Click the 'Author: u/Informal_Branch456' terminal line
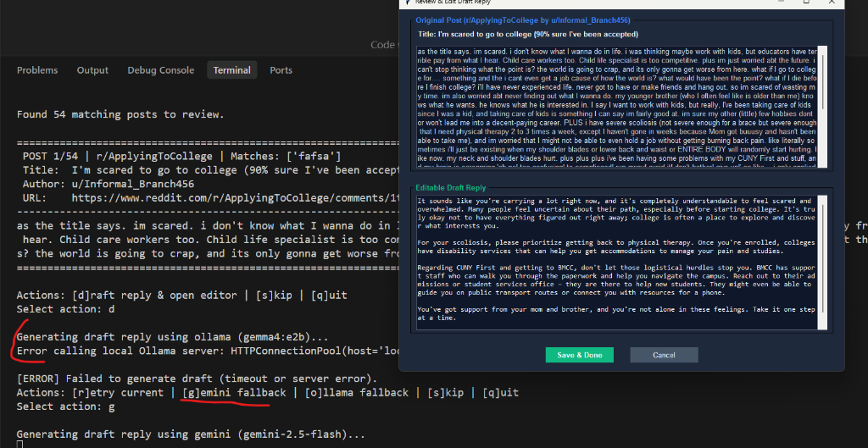The width and height of the screenshot is (868, 448). (x=108, y=184)
